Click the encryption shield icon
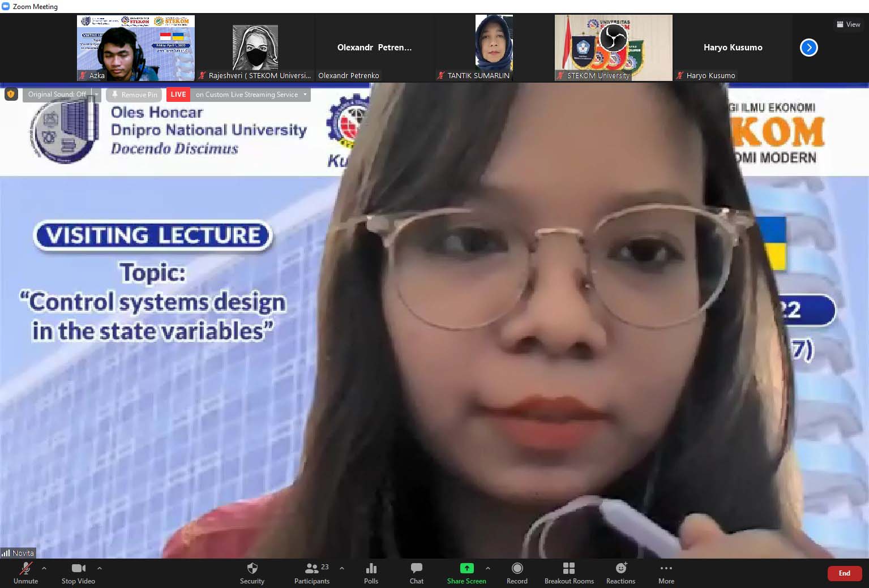The height and width of the screenshot is (588, 869). [10, 95]
